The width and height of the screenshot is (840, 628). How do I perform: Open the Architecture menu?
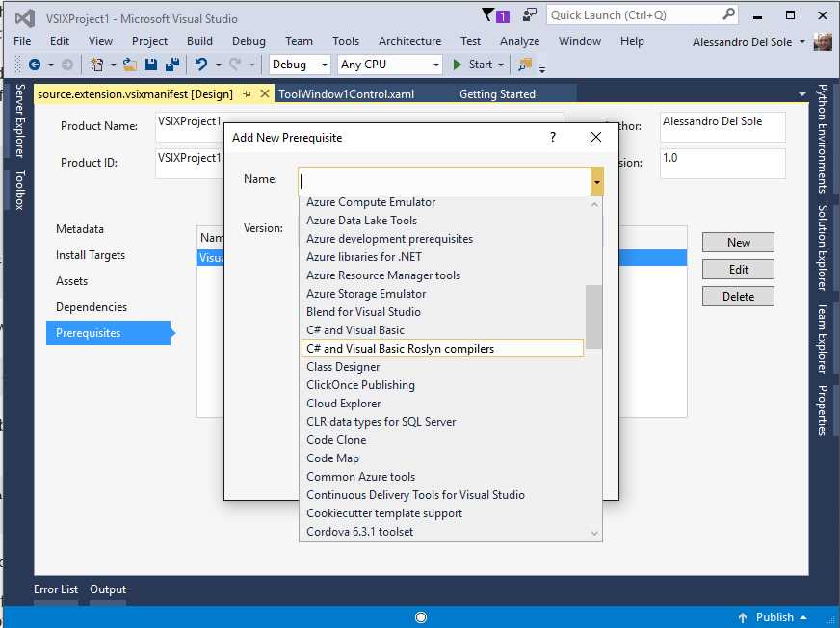[x=409, y=41]
